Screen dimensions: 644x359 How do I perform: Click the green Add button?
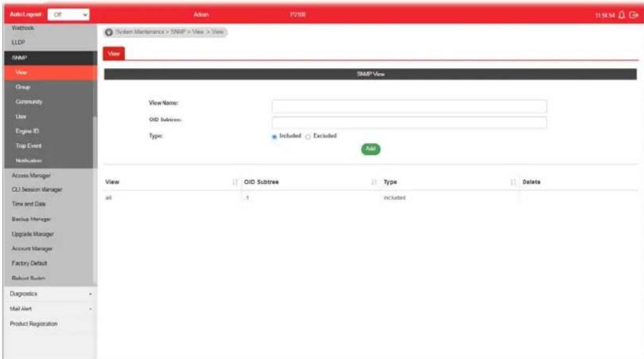(370, 149)
